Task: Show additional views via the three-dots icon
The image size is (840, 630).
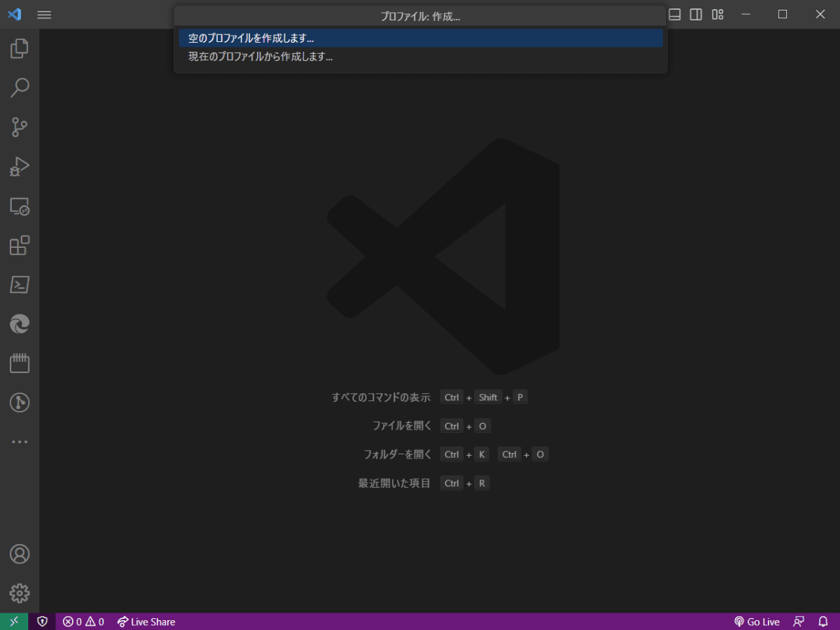Action: tap(20, 442)
